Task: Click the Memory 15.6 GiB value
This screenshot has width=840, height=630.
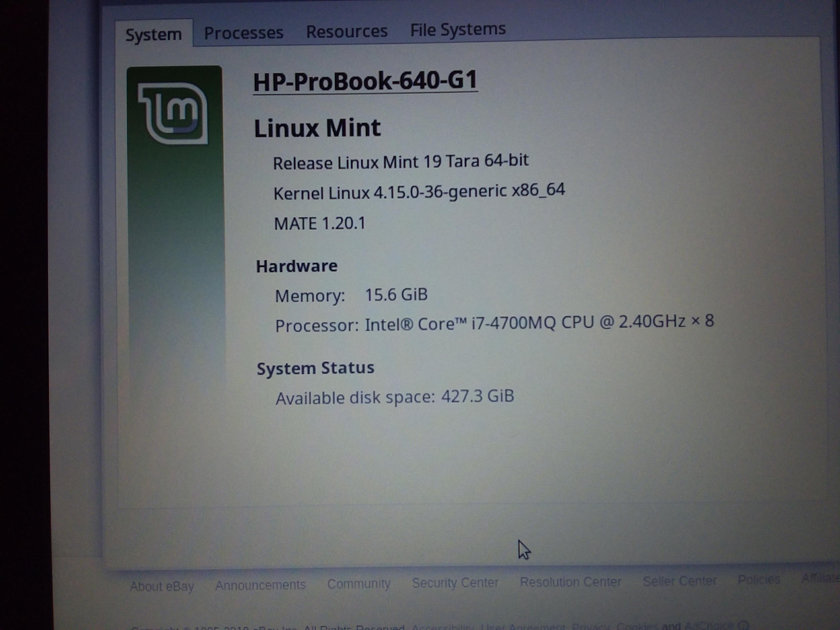Action: click(396, 295)
